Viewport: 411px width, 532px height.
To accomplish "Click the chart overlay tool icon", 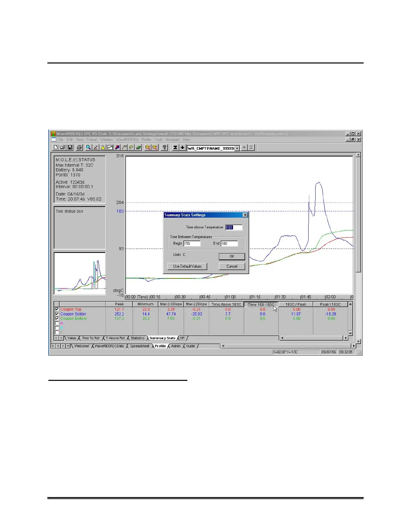I will pos(110,147).
